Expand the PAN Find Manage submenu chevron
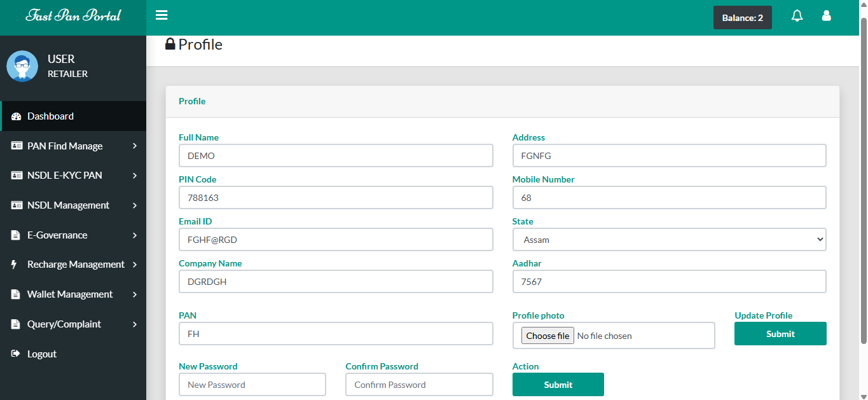868x400 pixels. point(135,146)
